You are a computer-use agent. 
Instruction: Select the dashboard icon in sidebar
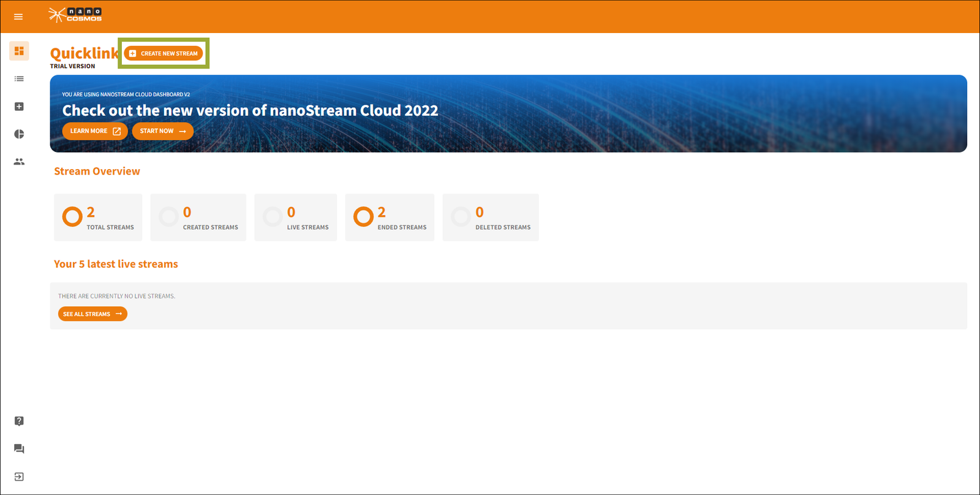(x=19, y=51)
